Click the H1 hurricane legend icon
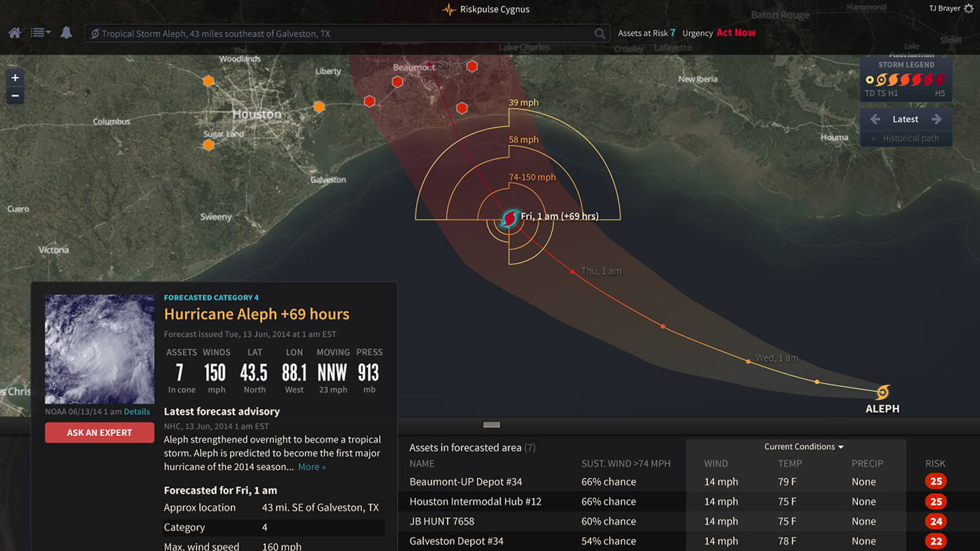Viewport: 980px width, 551px height. 893,80
